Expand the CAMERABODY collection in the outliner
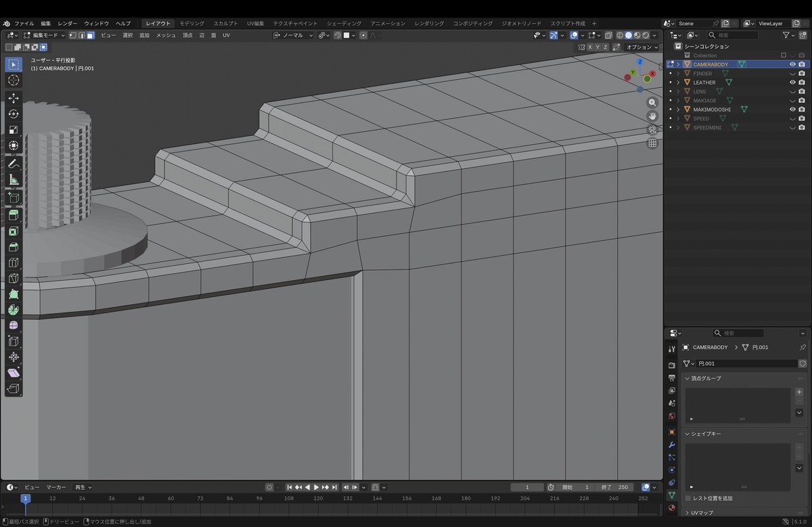This screenshot has height=527, width=812. (679, 64)
